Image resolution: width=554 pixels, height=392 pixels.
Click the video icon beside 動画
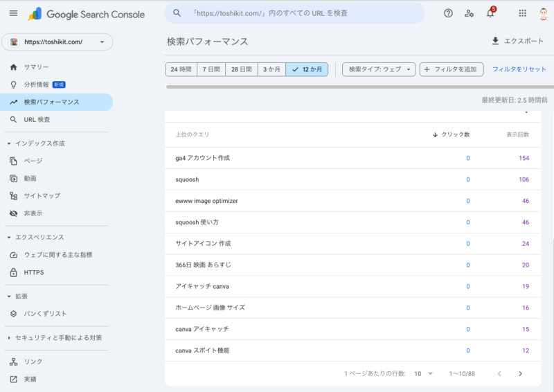pos(13,179)
